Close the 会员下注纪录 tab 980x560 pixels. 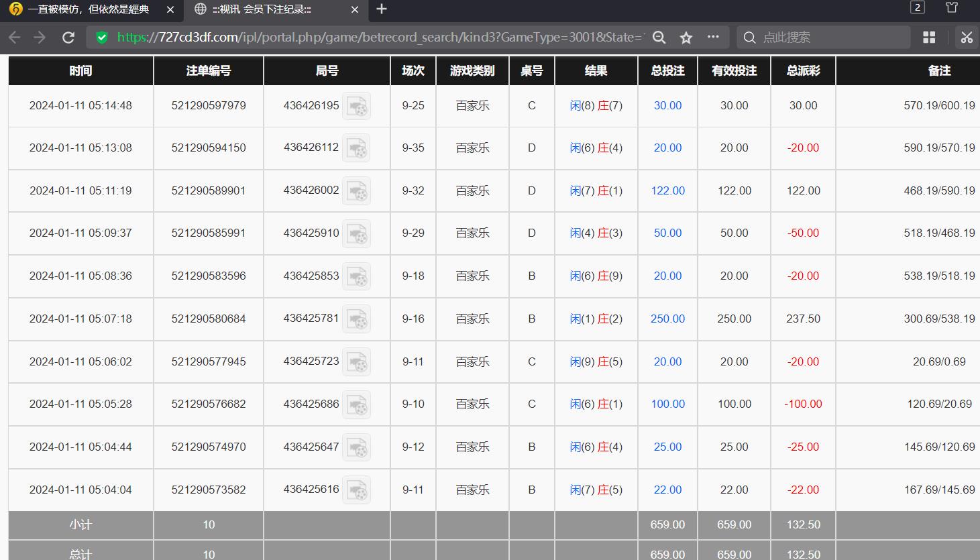(355, 9)
